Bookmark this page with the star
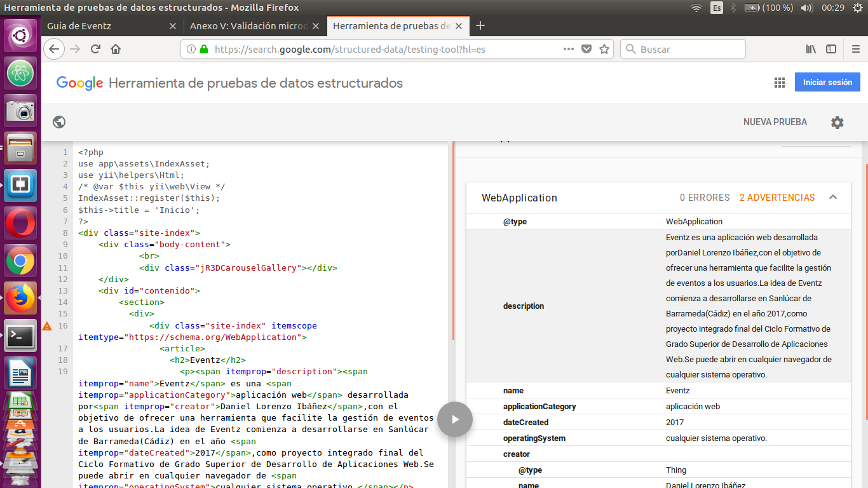Image resolution: width=868 pixels, height=488 pixels. 604,49
